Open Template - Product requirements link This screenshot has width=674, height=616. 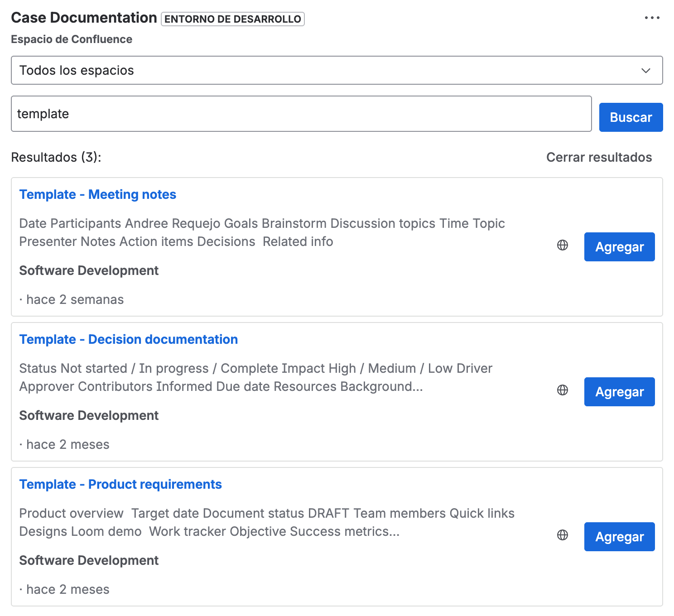coord(120,484)
